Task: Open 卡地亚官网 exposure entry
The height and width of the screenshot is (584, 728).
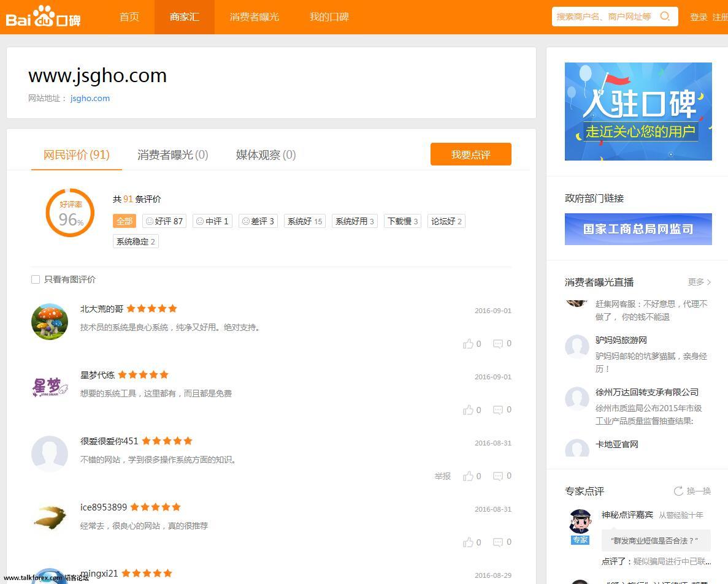Action: 617,444
